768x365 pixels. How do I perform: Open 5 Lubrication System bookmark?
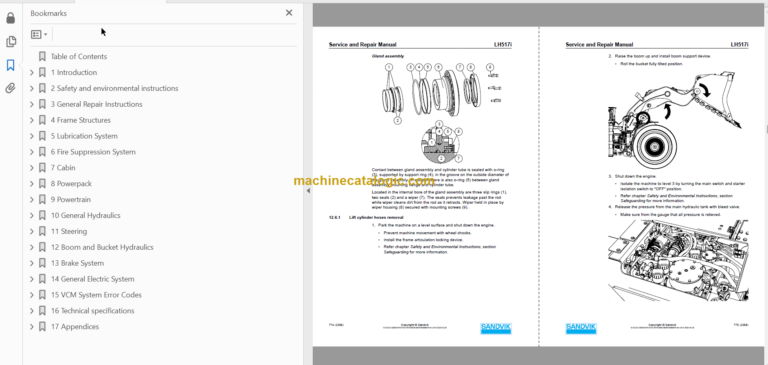[84, 136]
